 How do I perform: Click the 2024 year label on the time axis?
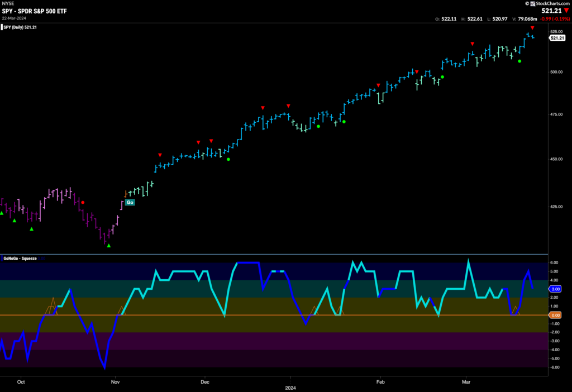click(290, 388)
